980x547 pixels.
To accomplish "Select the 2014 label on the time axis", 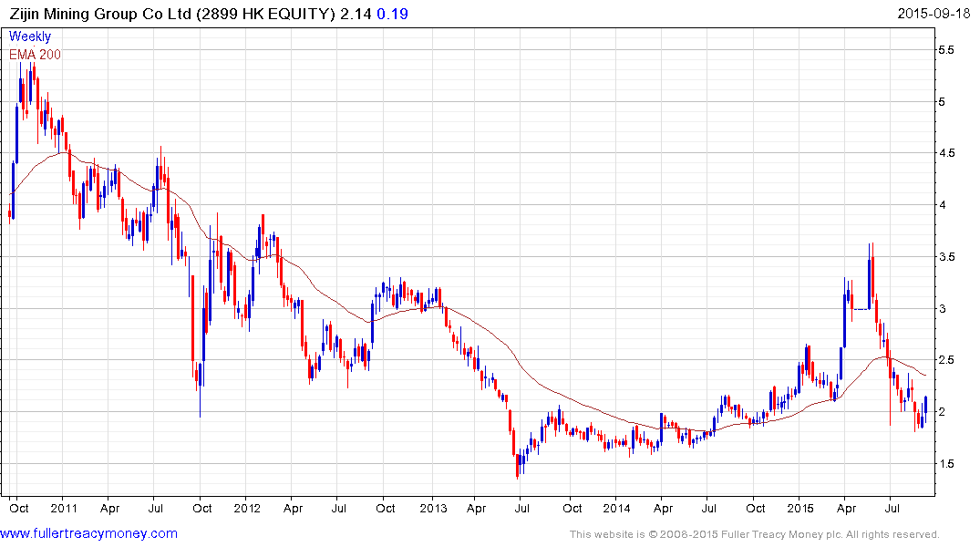I will (616, 508).
